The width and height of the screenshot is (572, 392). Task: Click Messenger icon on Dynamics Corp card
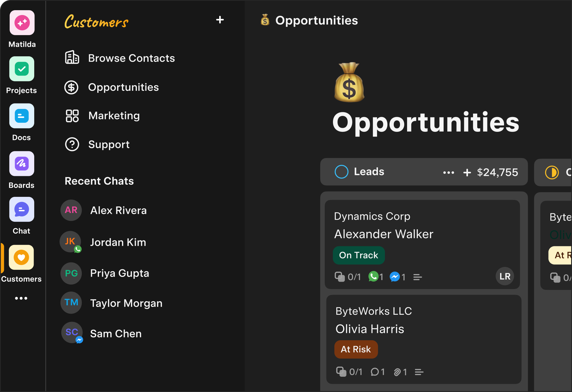pos(395,277)
